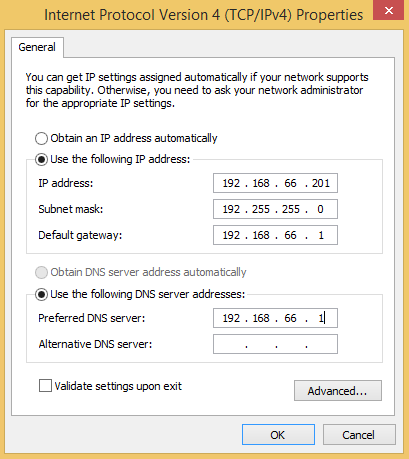Switch to the General tab
This screenshot has width=409, height=459.
pyautogui.click(x=37, y=47)
